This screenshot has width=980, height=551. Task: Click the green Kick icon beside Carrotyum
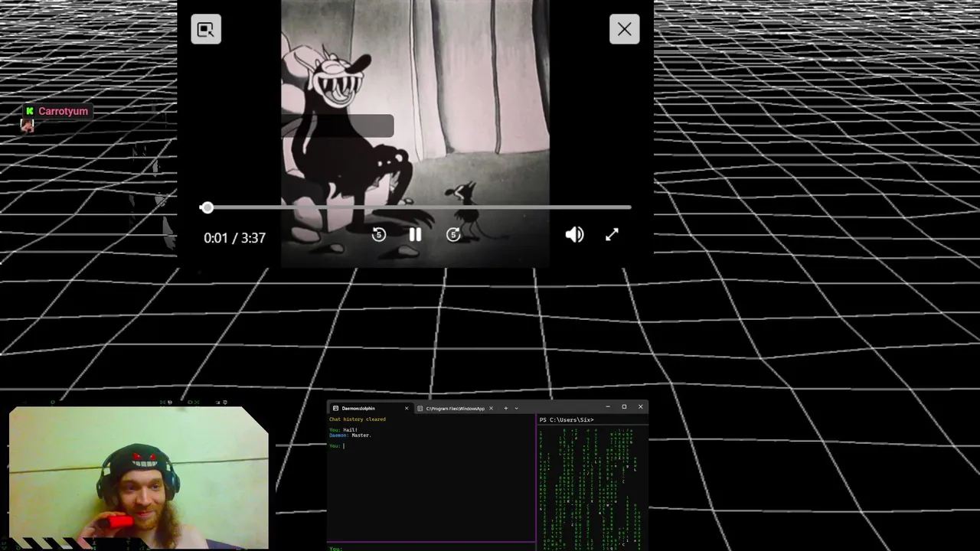click(x=29, y=111)
